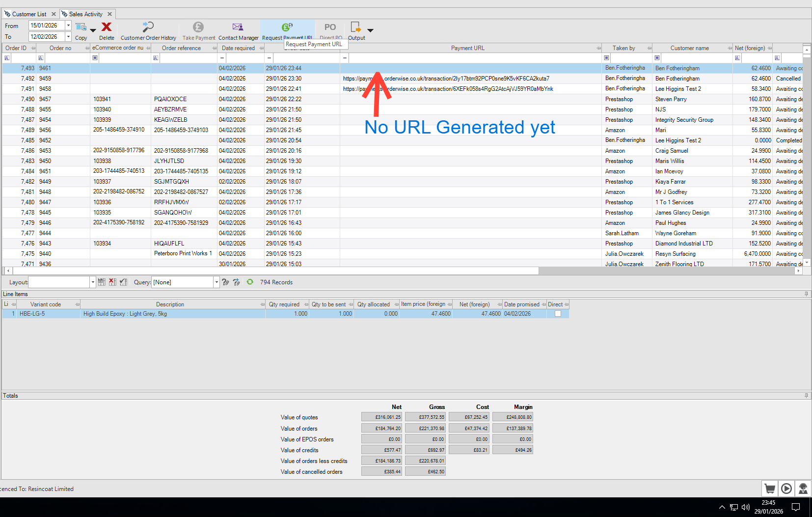Open the From date dropdown
The width and height of the screenshot is (812, 517).
click(x=68, y=26)
